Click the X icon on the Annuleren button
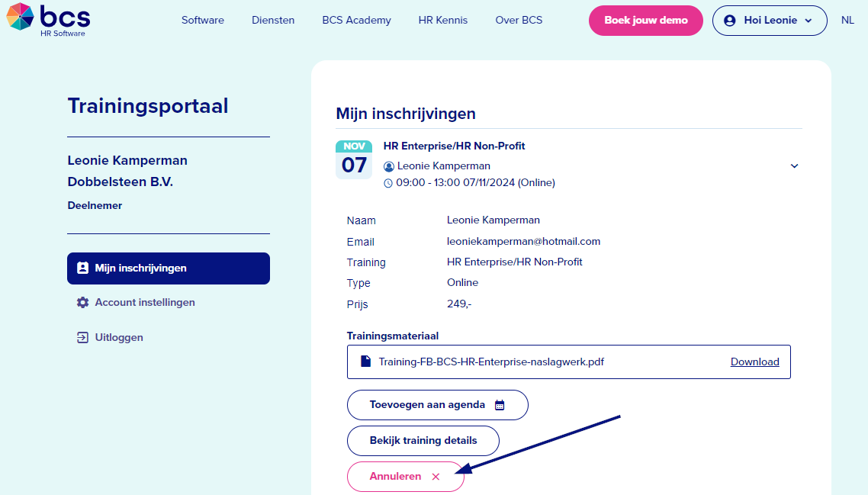 tap(436, 477)
